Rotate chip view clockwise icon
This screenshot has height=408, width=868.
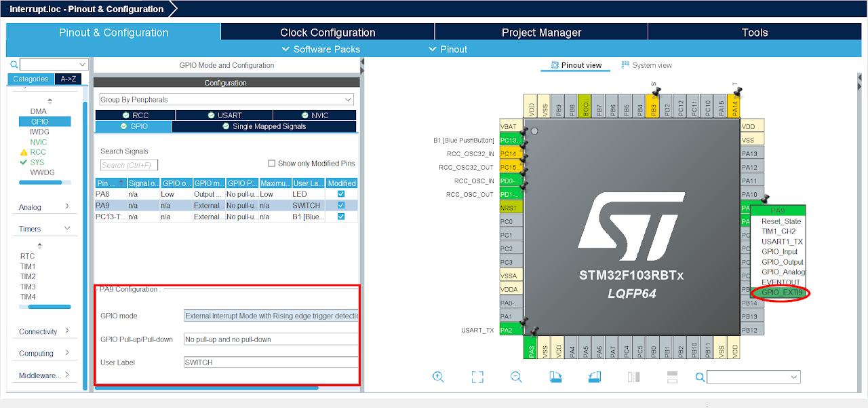coord(555,377)
